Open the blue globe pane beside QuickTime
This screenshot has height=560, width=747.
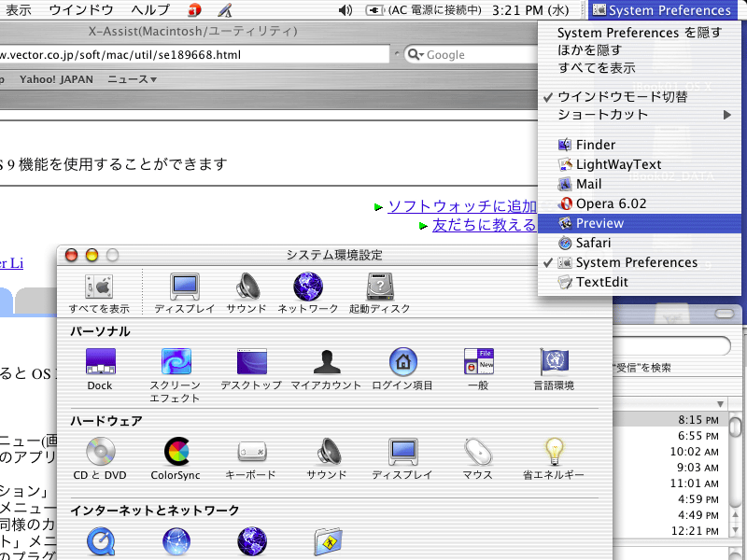176,542
